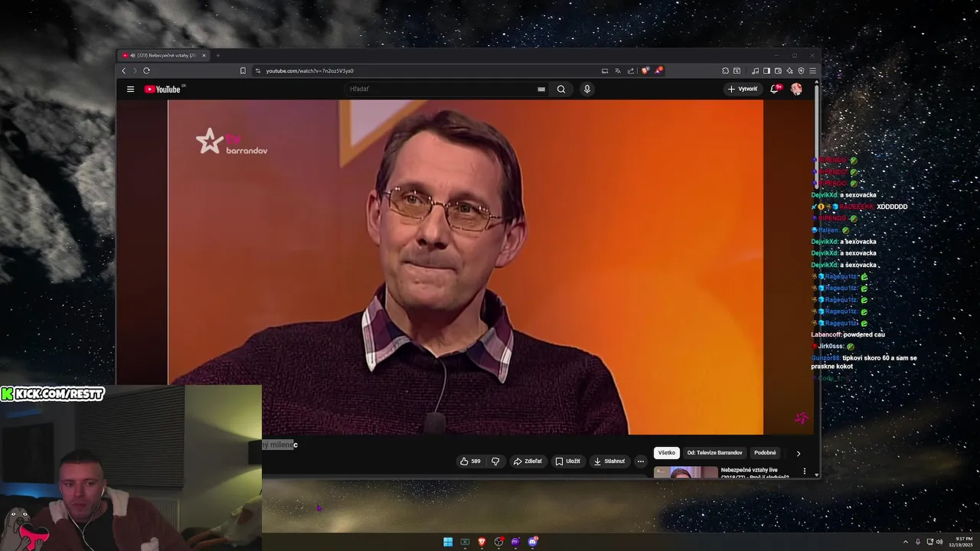The height and width of the screenshot is (551, 980).
Task: Click the Vytvoriť create button
Action: 743,89
